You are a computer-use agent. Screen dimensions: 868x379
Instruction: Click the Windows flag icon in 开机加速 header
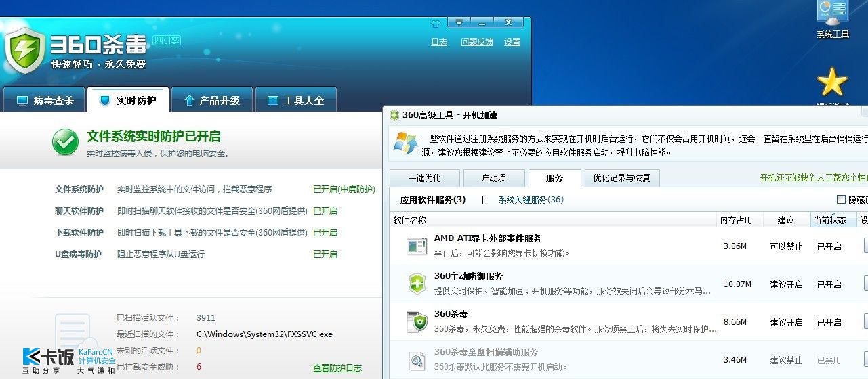tap(405, 143)
